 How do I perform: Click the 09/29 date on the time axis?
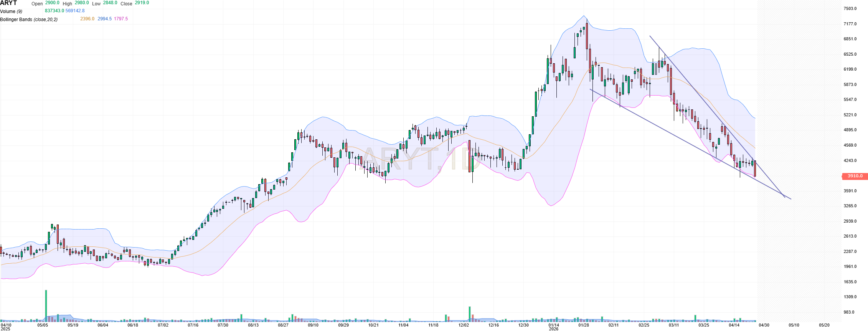click(343, 325)
